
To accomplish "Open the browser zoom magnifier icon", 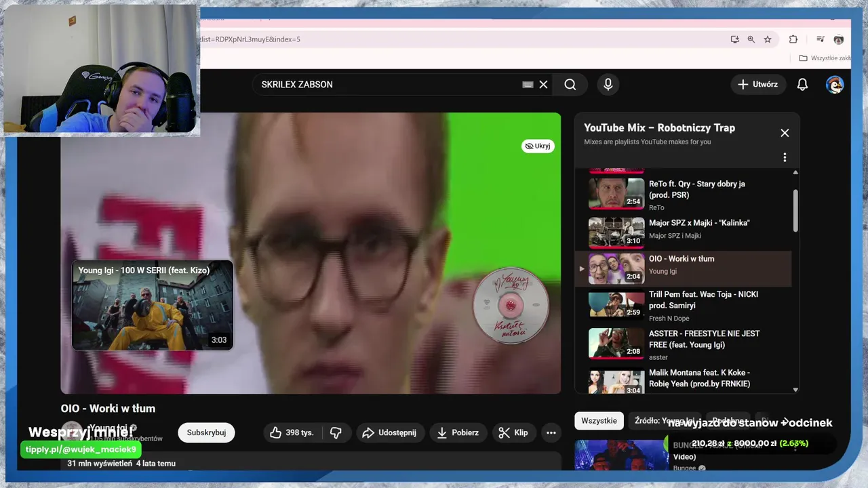I will point(751,39).
